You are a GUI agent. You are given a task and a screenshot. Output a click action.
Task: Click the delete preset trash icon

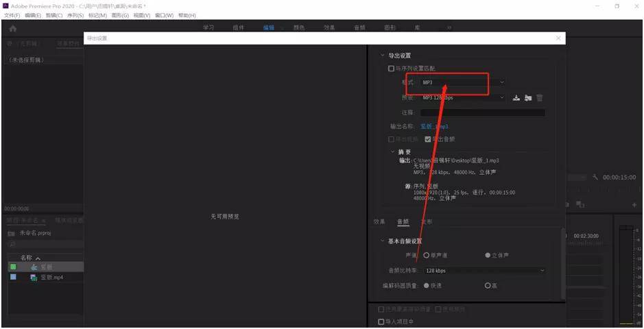tap(540, 97)
